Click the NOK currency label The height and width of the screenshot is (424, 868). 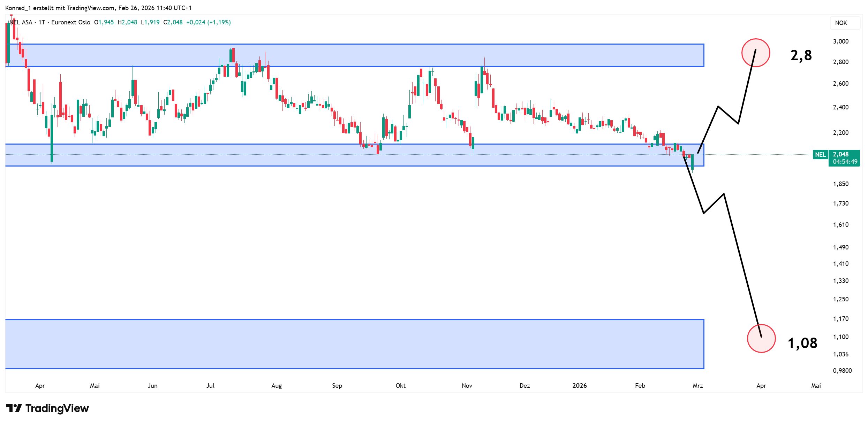click(x=841, y=23)
